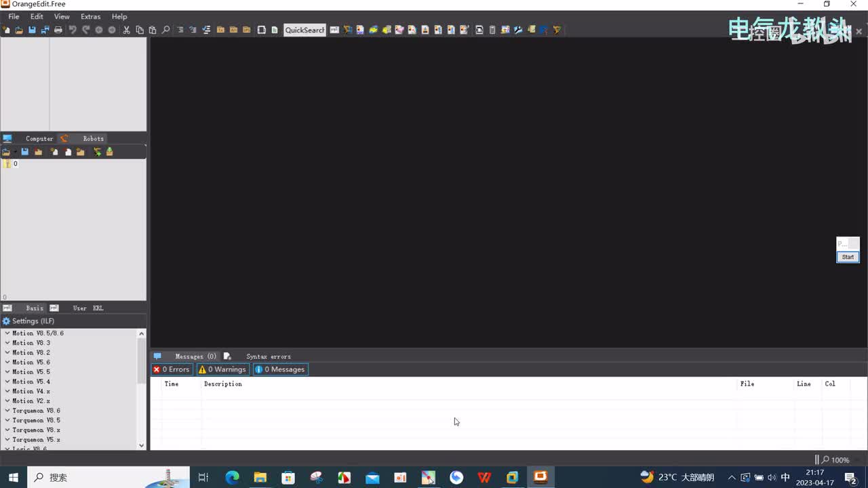Click the 100% zoom level text

click(840, 460)
